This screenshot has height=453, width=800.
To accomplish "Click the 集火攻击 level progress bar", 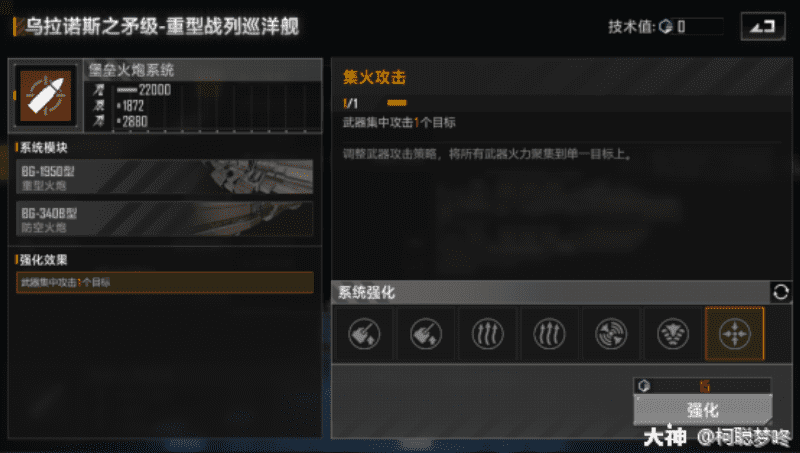I will 396,103.
